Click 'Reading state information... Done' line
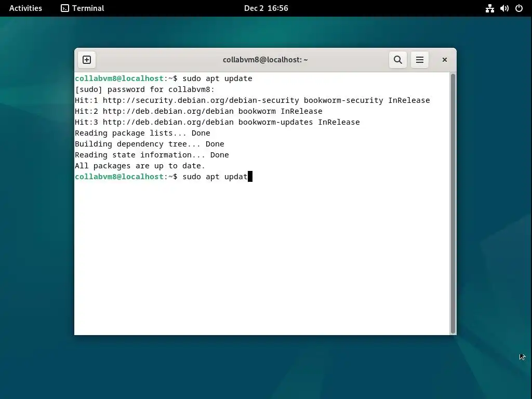 point(152,155)
